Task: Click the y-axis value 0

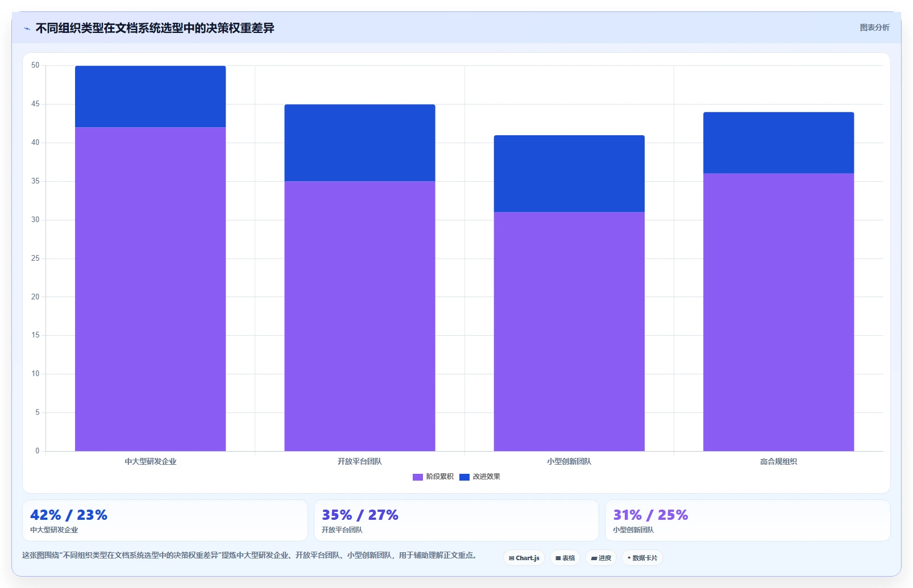Action: [x=38, y=451]
